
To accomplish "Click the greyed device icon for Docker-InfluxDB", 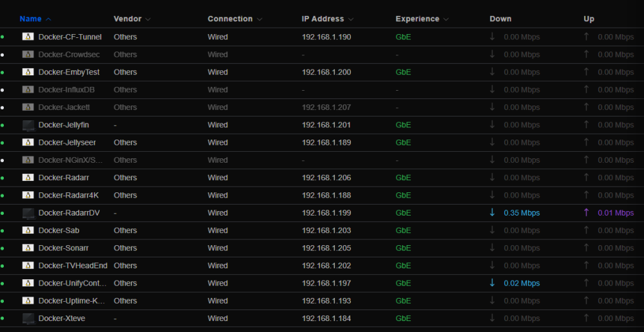I will [28, 90].
